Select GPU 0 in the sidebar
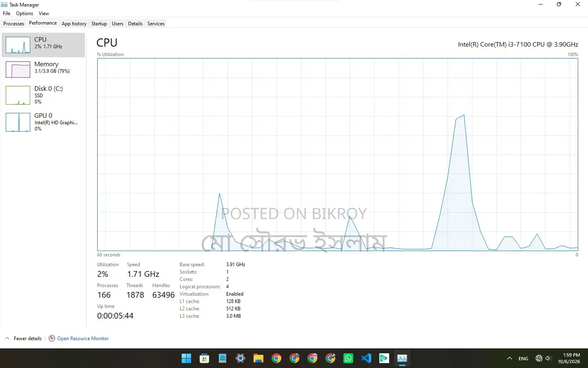This screenshot has width=588, height=368. pos(43,122)
